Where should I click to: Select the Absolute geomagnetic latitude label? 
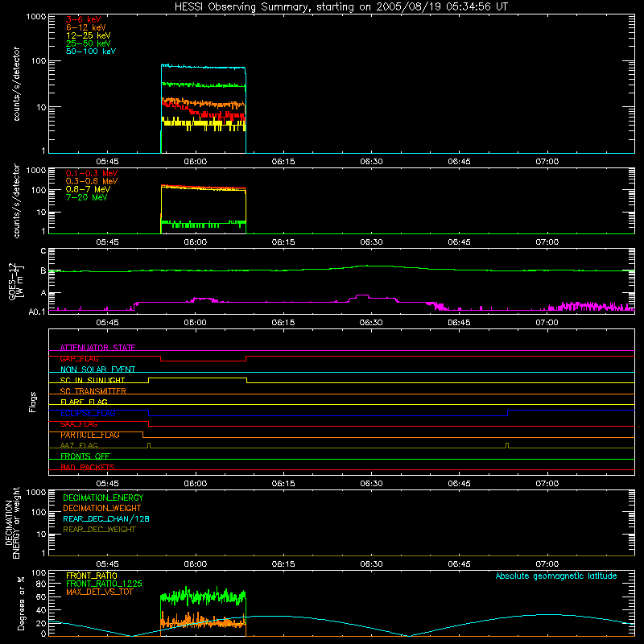tap(556, 576)
